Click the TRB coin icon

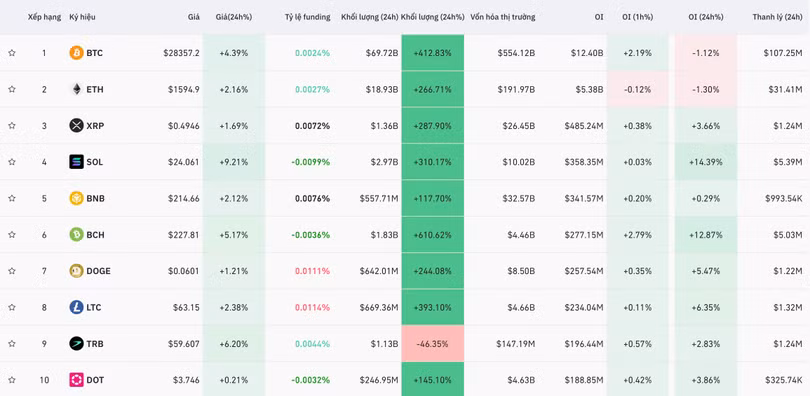(x=76, y=343)
